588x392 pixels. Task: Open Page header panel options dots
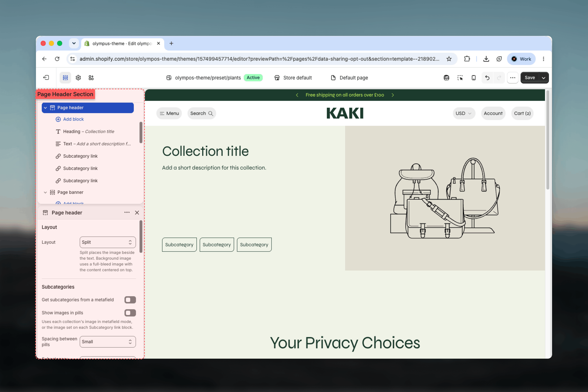[127, 212]
